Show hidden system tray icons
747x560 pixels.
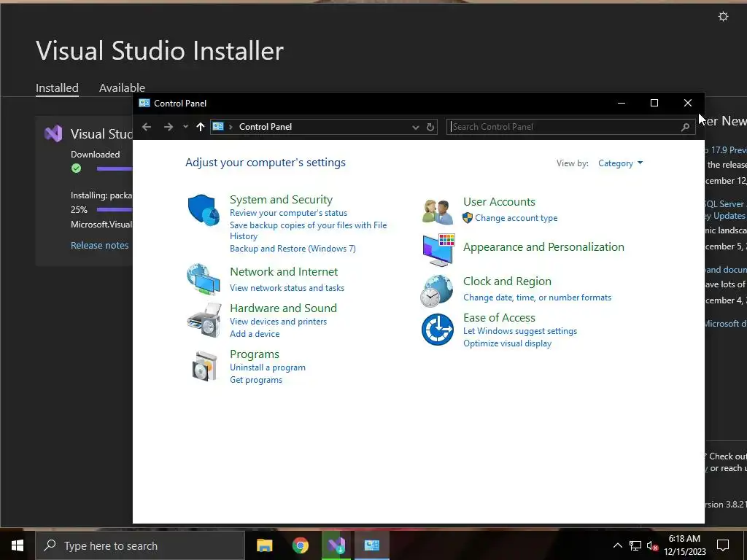[x=617, y=545]
